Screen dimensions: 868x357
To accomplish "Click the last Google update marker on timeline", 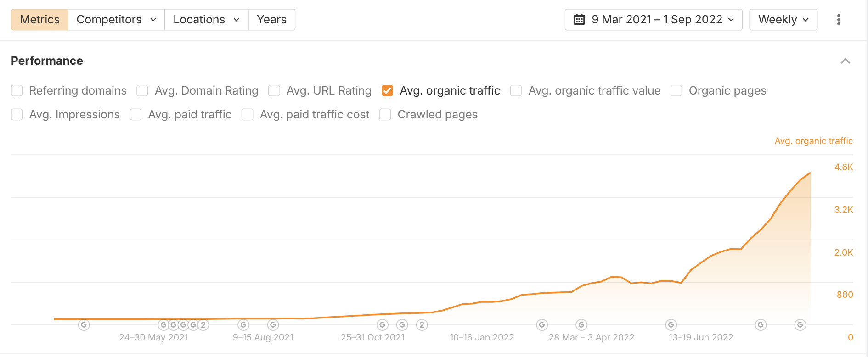I will (x=800, y=325).
